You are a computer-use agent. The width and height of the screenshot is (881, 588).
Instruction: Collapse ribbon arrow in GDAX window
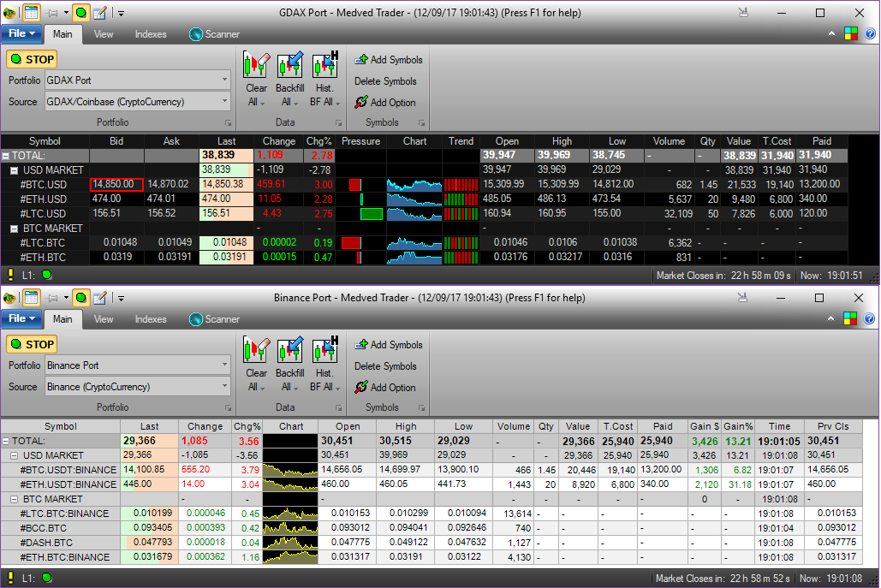point(831,33)
